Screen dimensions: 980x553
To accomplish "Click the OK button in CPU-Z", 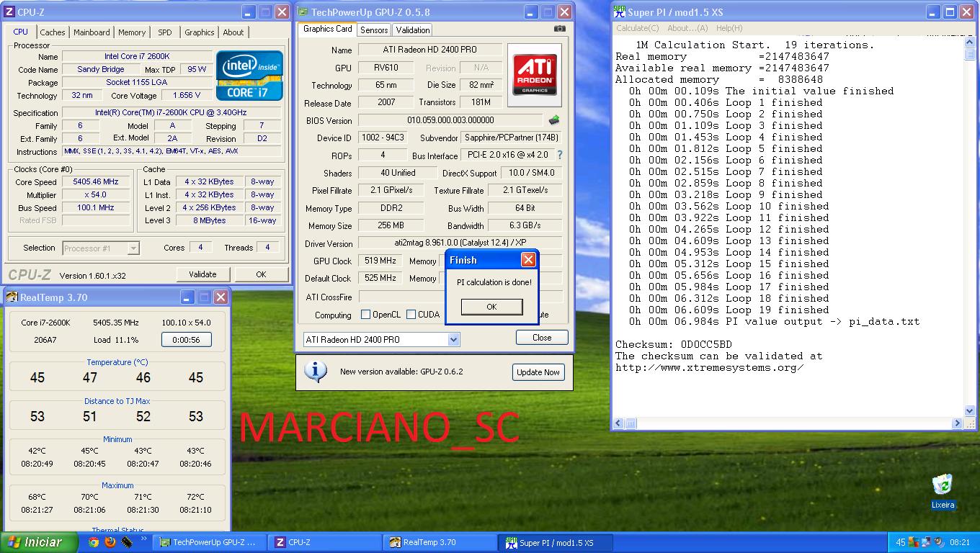I will pyautogui.click(x=261, y=274).
